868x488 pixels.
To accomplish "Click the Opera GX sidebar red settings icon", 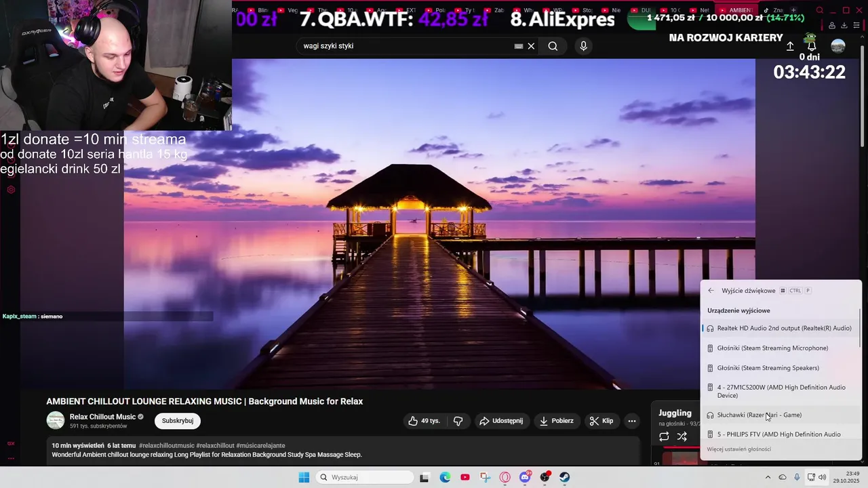I will (x=11, y=190).
